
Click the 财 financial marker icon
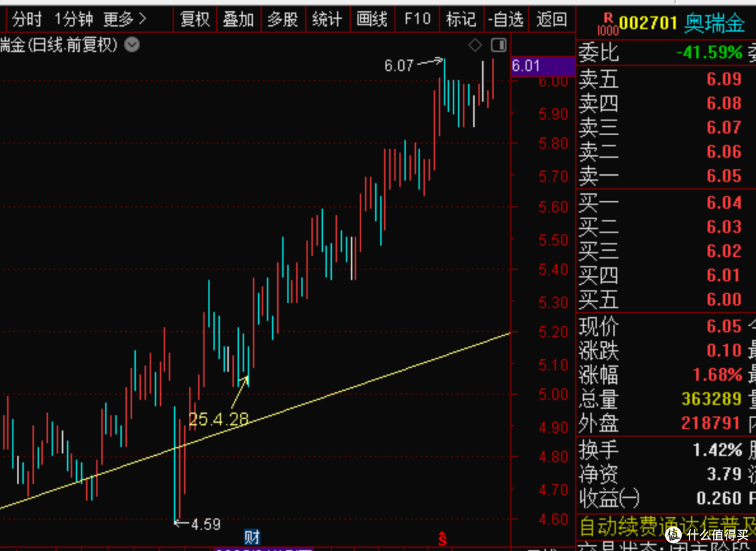[x=252, y=536]
